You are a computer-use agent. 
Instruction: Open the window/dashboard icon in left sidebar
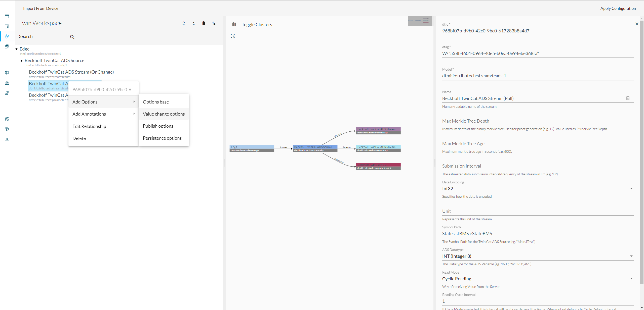pos(7,16)
